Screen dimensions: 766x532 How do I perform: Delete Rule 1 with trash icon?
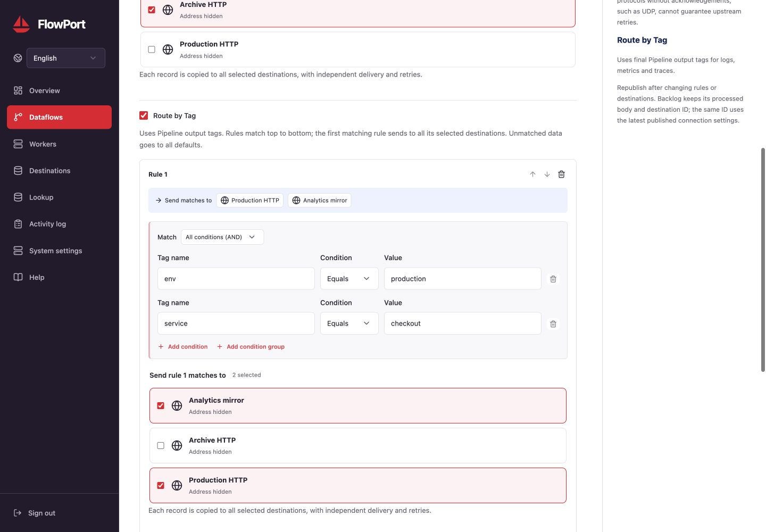pos(561,174)
